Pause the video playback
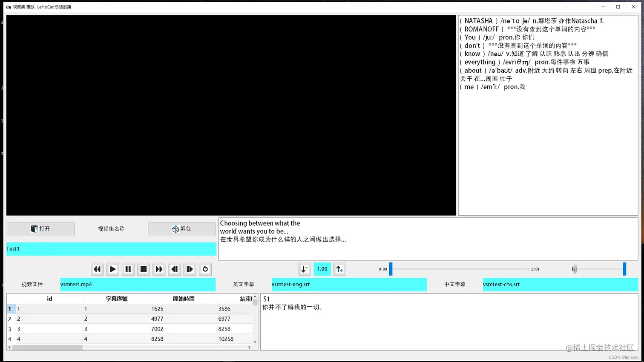This screenshot has width=644, height=362. tap(128, 269)
